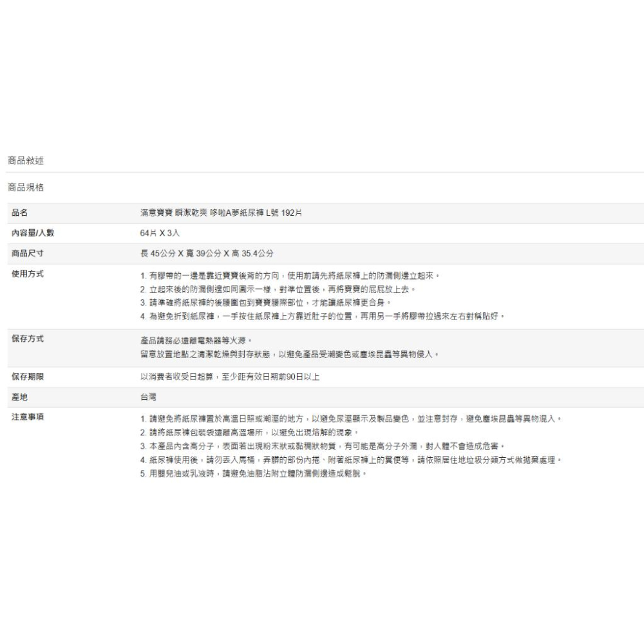Select note 5 about 嬰兒油或乳液
Screen dimensions: 644x644
pyautogui.click(x=252, y=473)
